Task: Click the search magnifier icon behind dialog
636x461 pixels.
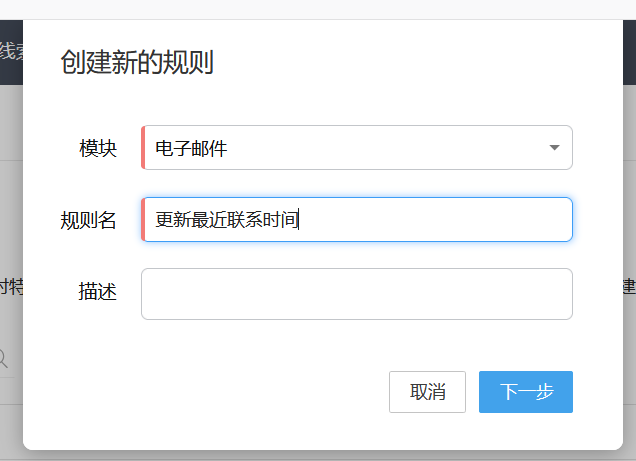Action: pyautogui.click(x=4, y=358)
